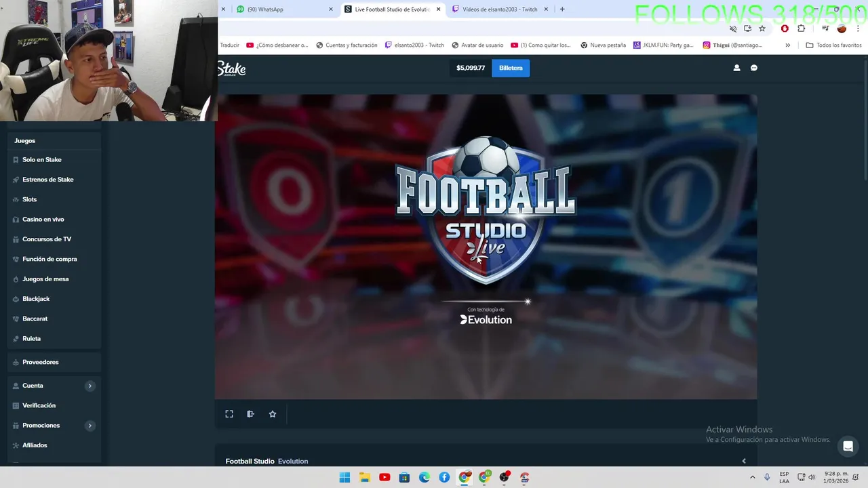868x488 pixels.
Task: Click the volume icon in system tray
Action: click(812, 477)
